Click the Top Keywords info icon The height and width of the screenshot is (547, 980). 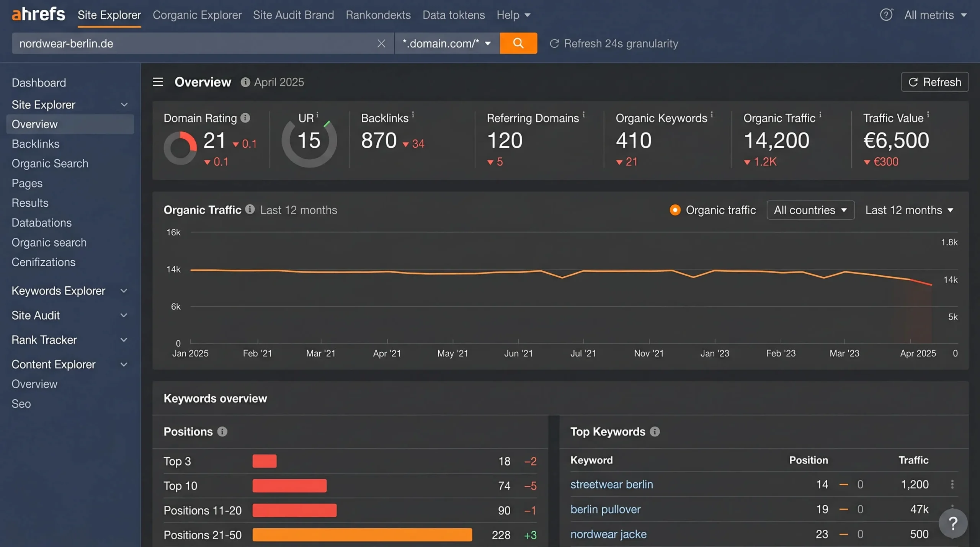coord(655,431)
